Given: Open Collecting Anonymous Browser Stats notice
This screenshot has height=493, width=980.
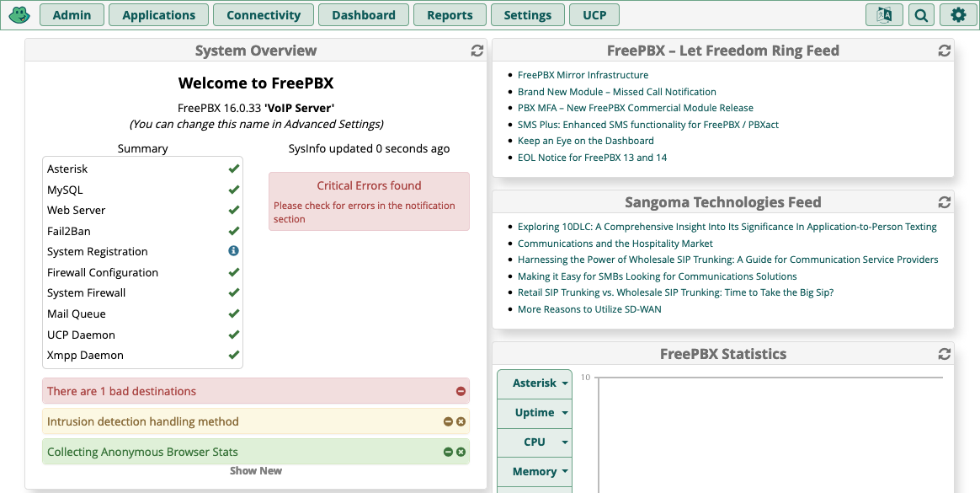Looking at the screenshot, I should click(x=256, y=452).
